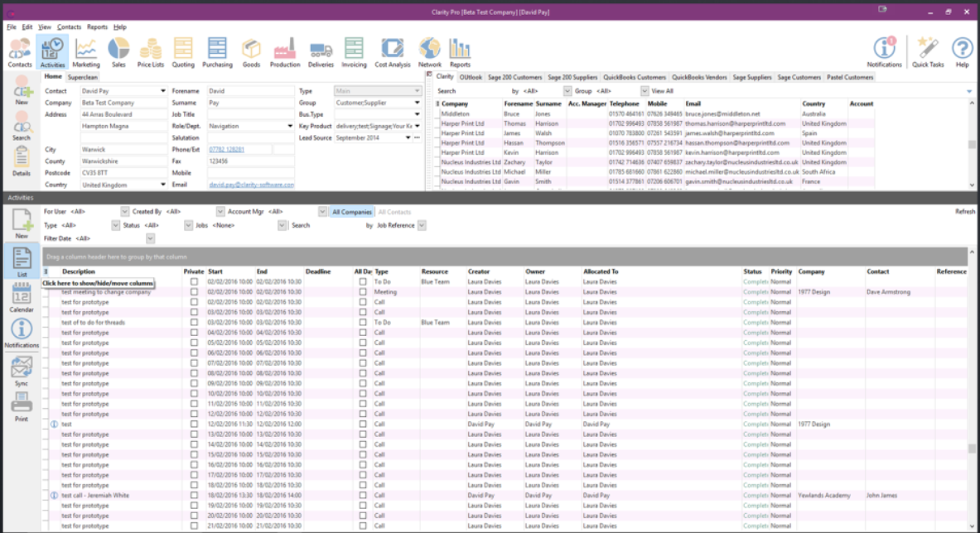Open the Invoicing module
Screen dimensions: 980x533
click(x=355, y=51)
